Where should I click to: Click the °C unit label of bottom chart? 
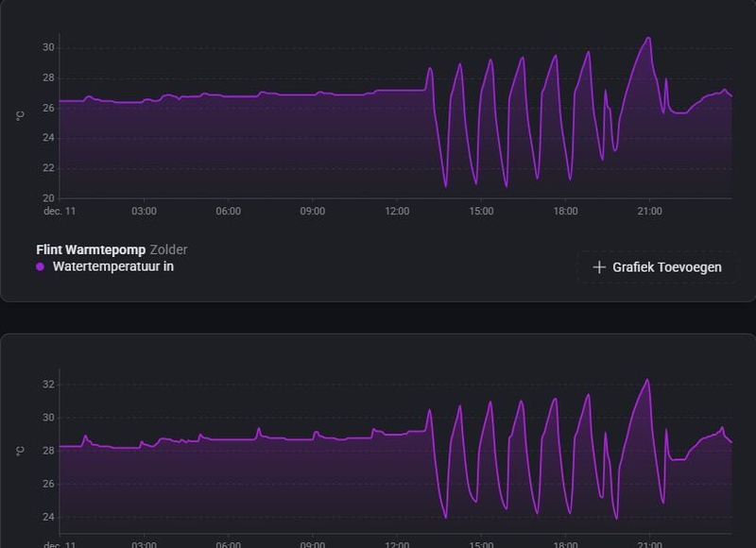(20, 451)
